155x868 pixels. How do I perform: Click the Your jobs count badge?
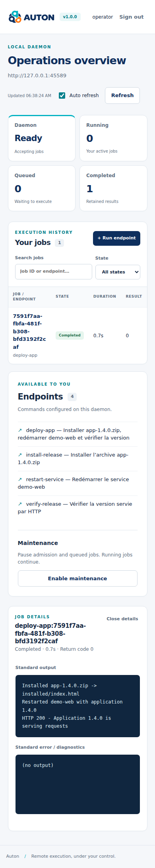(x=59, y=243)
